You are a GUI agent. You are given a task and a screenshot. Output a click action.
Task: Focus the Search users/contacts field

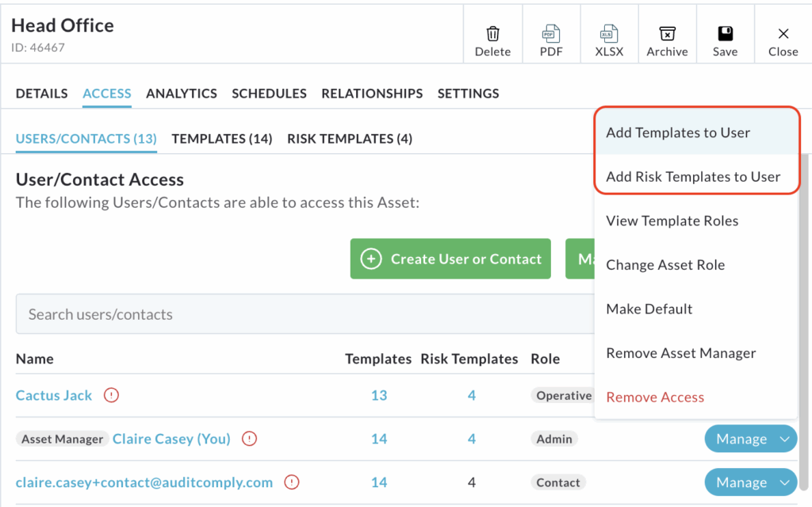(x=301, y=314)
